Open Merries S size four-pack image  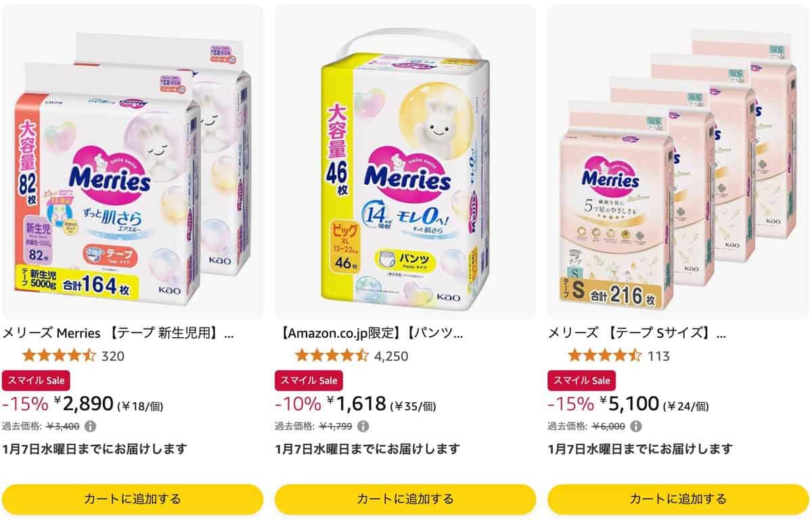click(678, 162)
